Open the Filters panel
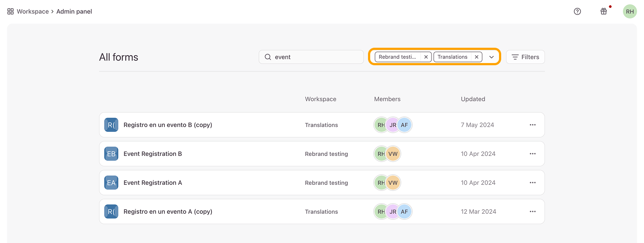 525,57
